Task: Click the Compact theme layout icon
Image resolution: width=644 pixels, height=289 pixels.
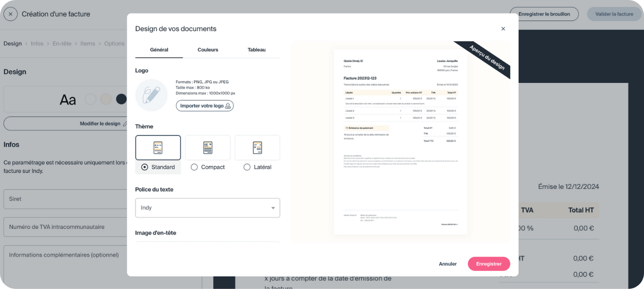Action: click(208, 148)
